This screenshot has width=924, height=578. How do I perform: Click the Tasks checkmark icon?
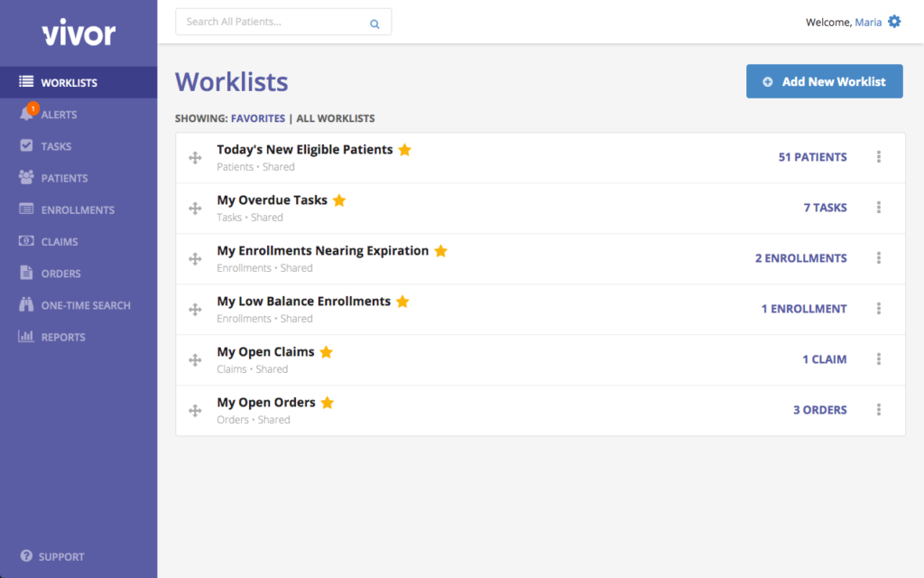[26, 145]
